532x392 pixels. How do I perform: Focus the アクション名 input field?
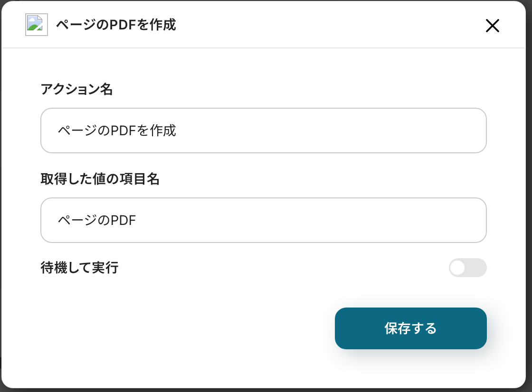click(264, 131)
